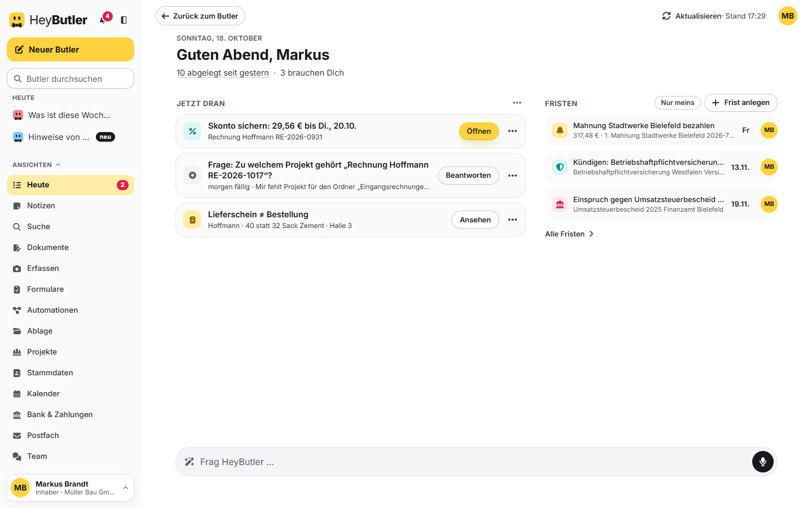
Task: Collapse the sidebar with the panel icon
Action: [x=124, y=20]
